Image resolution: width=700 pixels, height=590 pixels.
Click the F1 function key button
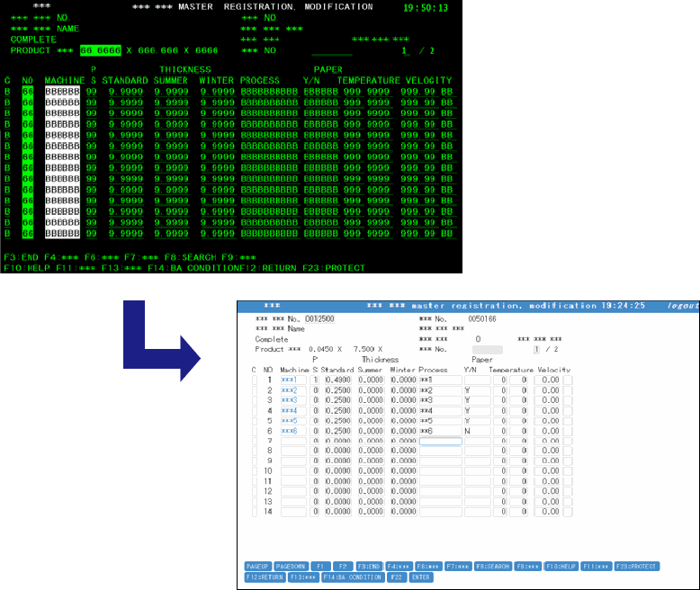pyautogui.click(x=320, y=567)
